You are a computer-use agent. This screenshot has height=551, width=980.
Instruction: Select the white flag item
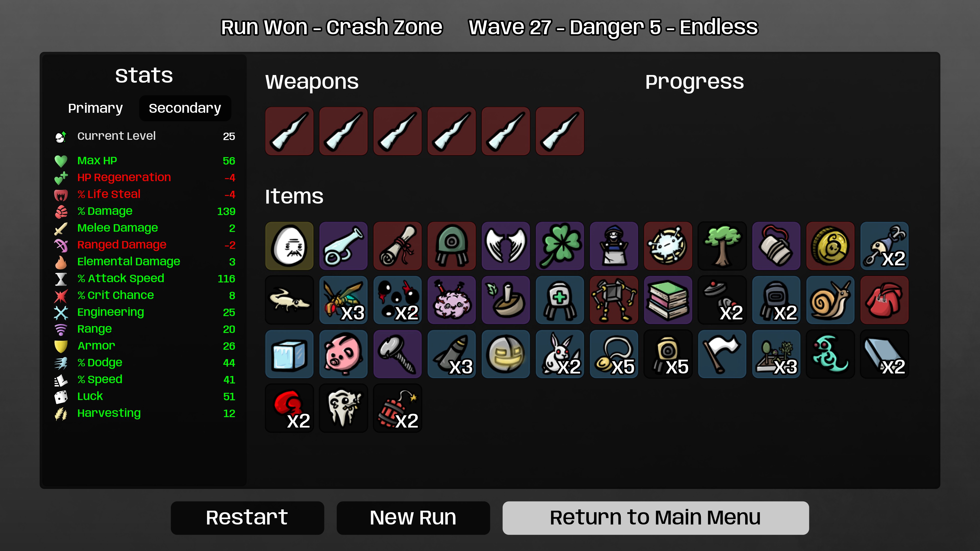pyautogui.click(x=722, y=354)
